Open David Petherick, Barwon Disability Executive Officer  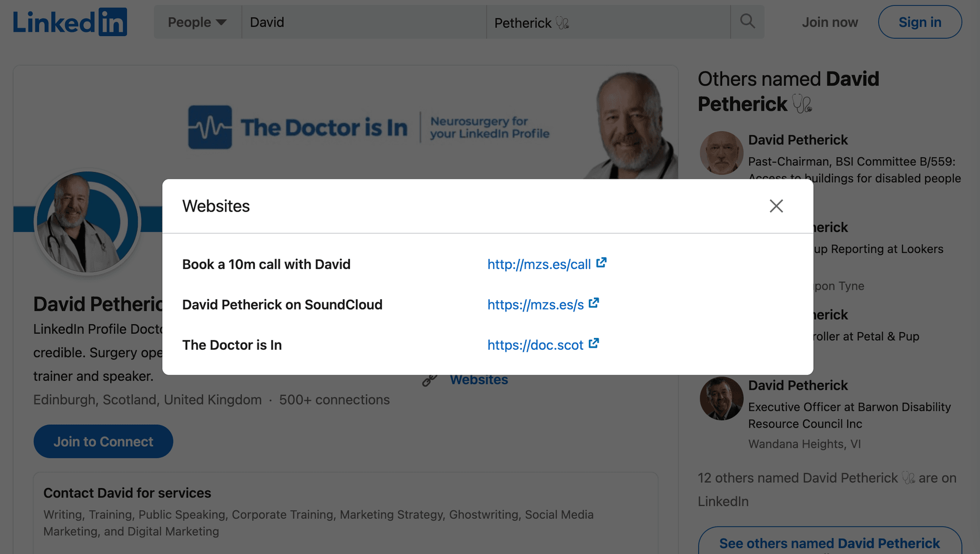point(798,385)
